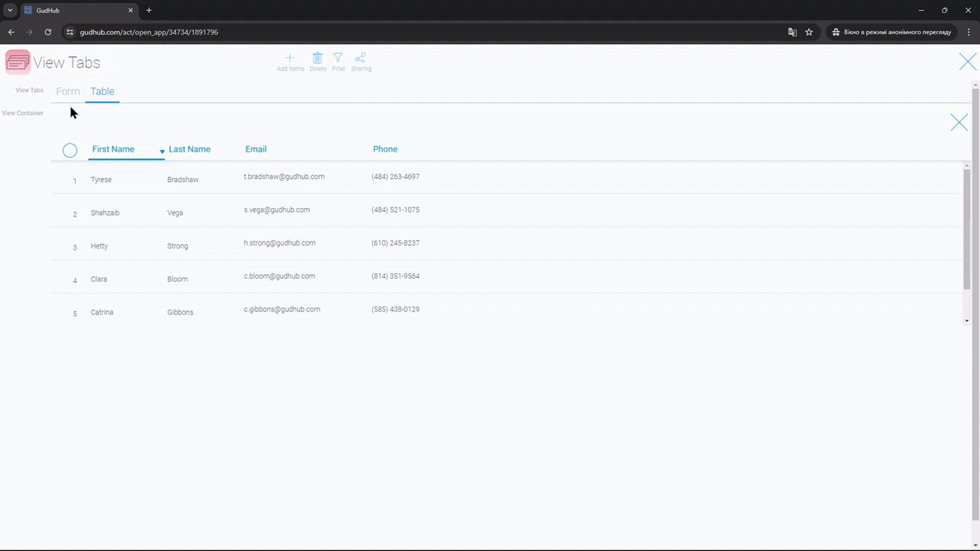Image resolution: width=980 pixels, height=551 pixels.
Task: Click the table's vertical scrollbar thumb
Action: 967,229
